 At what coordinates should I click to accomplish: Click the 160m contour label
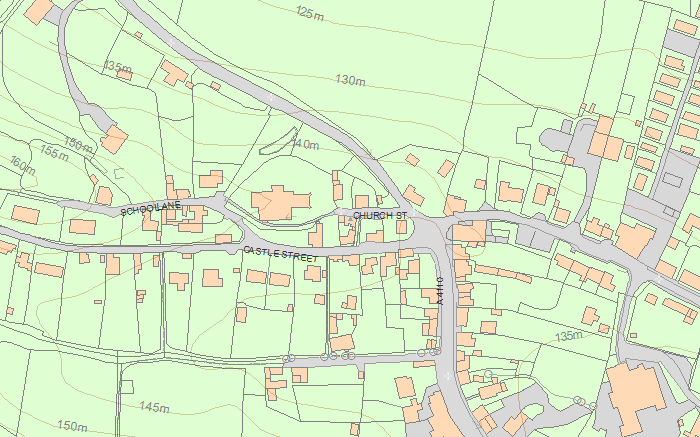click(x=22, y=166)
